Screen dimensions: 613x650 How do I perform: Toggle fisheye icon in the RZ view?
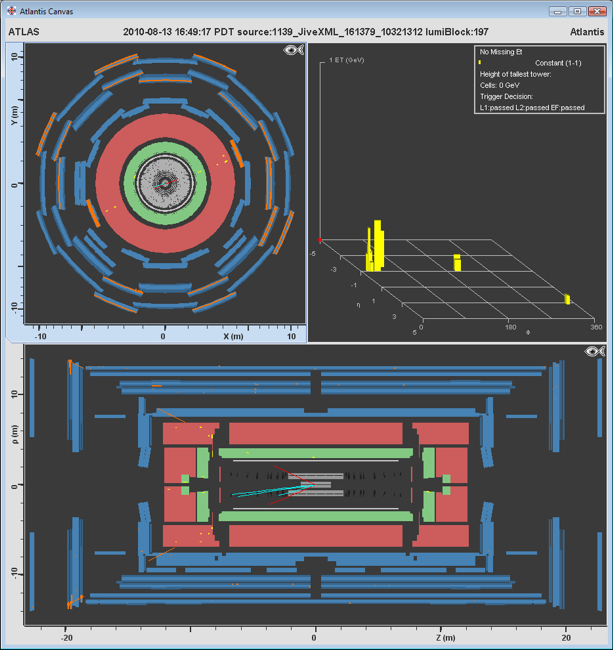click(594, 351)
